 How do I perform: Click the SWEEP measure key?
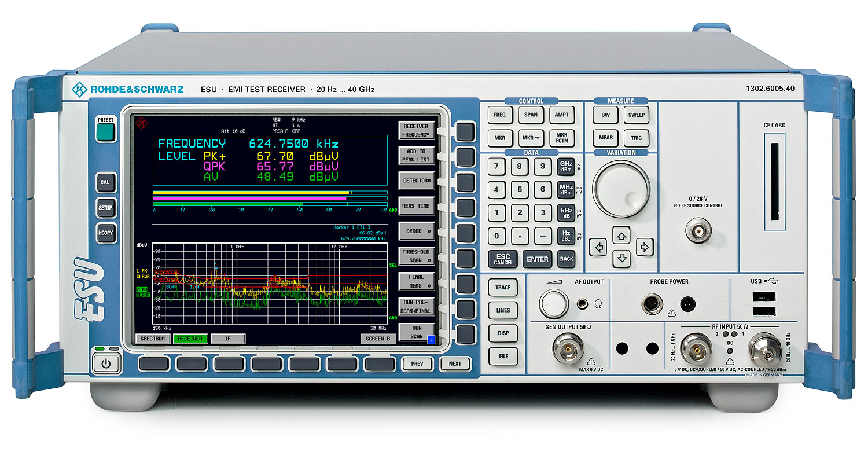[637, 115]
